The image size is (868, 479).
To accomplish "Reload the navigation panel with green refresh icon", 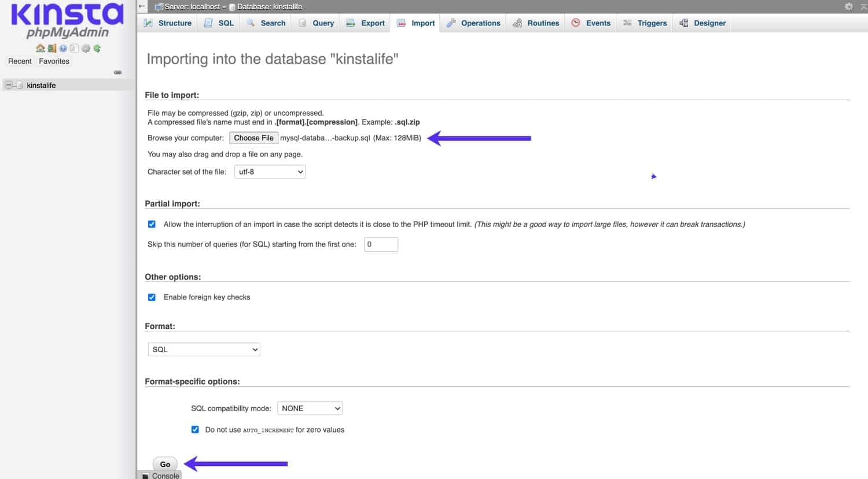I will pyautogui.click(x=97, y=49).
